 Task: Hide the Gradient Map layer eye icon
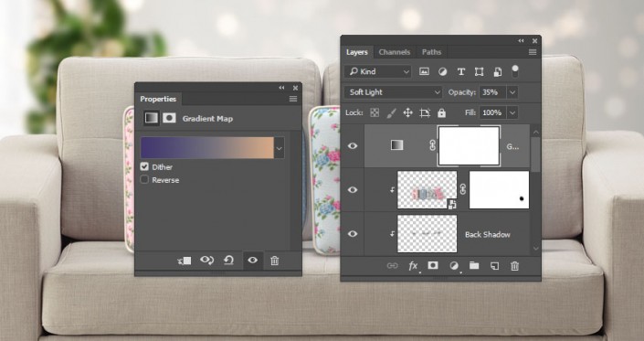(x=353, y=146)
